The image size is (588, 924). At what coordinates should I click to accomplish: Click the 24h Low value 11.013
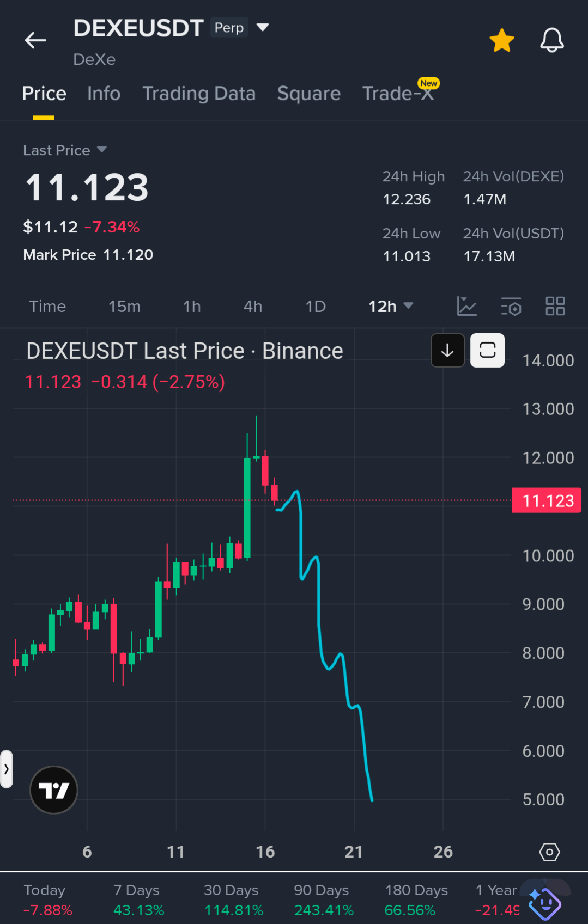pos(407,256)
